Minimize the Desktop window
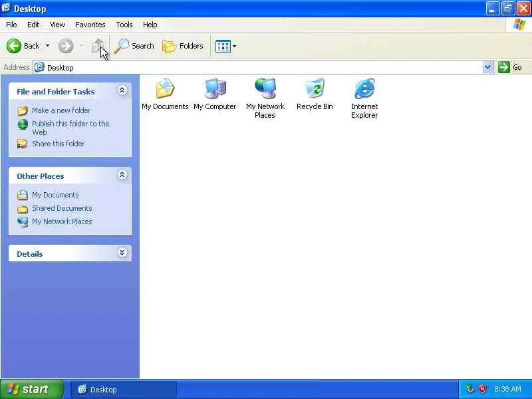Image resolution: width=532 pixels, height=399 pixels. 493,9
